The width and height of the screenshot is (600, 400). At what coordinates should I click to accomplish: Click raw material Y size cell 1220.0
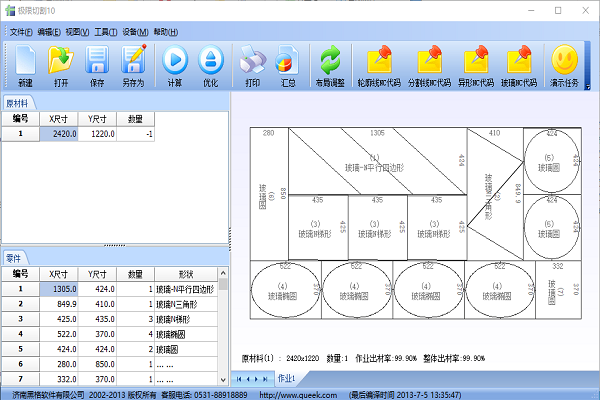coord(97,134)
